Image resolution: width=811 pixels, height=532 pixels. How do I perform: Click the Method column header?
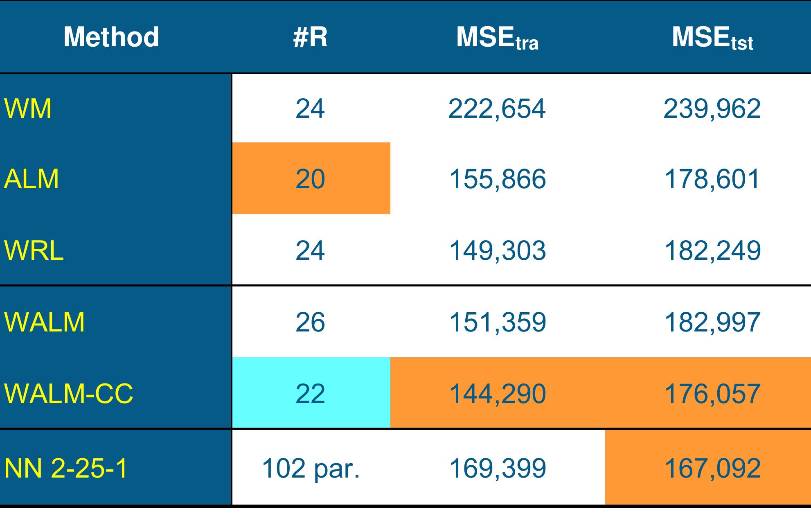point(111,37)
